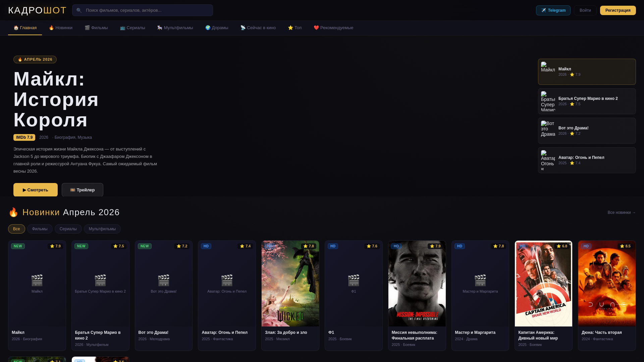
Task: Select Аватар: Огонь и Пепел in sidebar
Action: click(587, 160)
